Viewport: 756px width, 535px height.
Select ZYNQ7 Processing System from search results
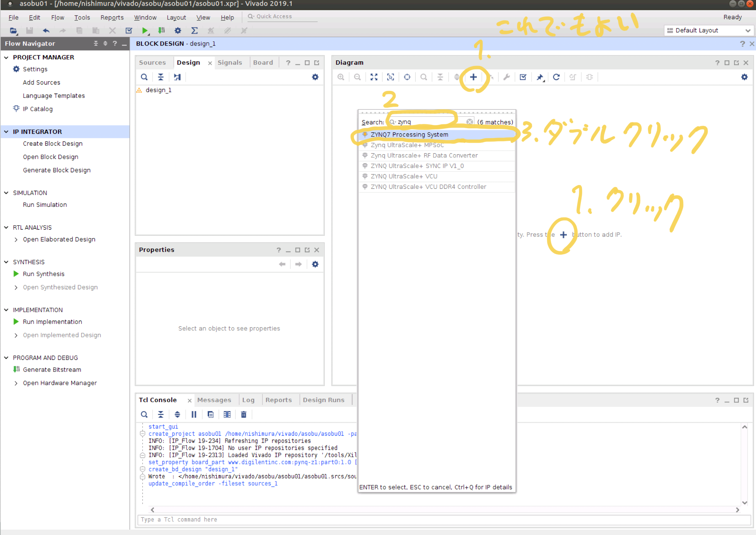click(x=410, y=134)
